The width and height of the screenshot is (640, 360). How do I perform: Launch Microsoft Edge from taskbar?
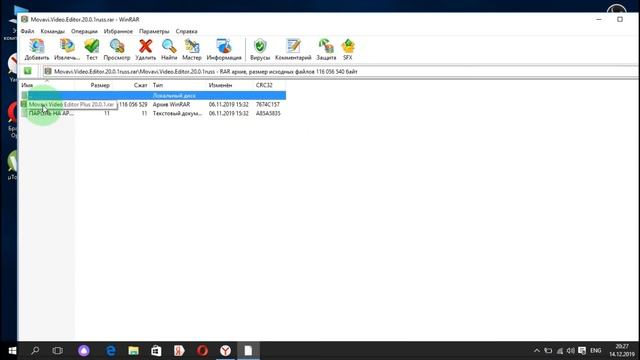click(111, 351)
